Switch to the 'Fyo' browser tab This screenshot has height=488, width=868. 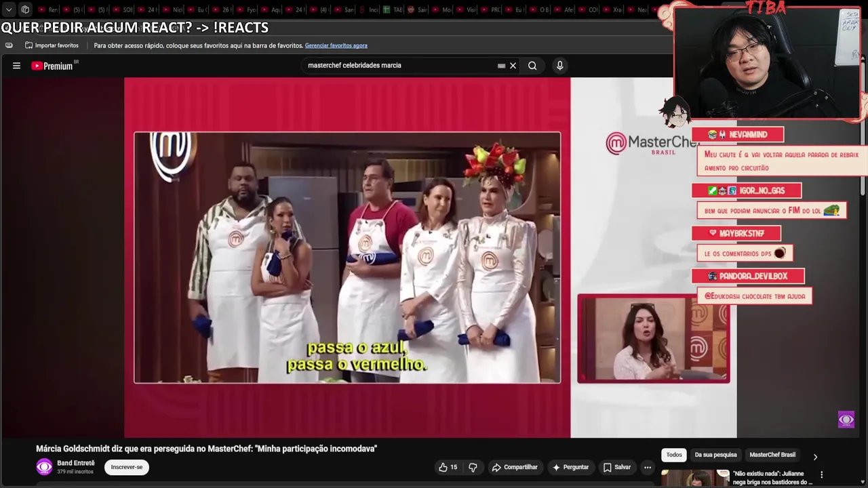[247, 9]
